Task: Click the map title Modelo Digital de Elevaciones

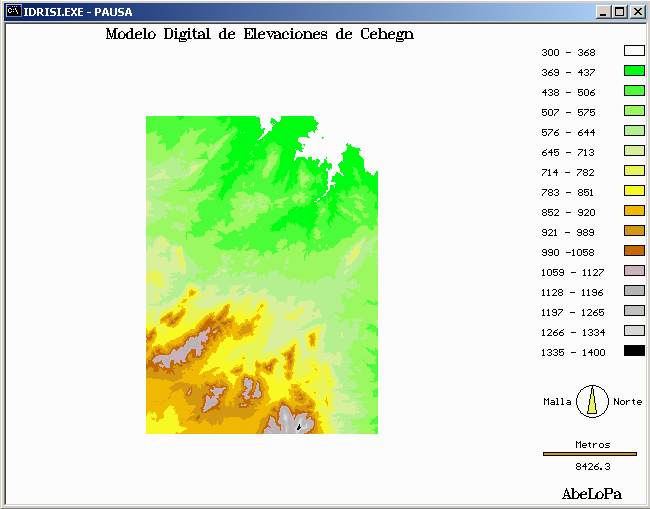Action: tap(259, 35)
